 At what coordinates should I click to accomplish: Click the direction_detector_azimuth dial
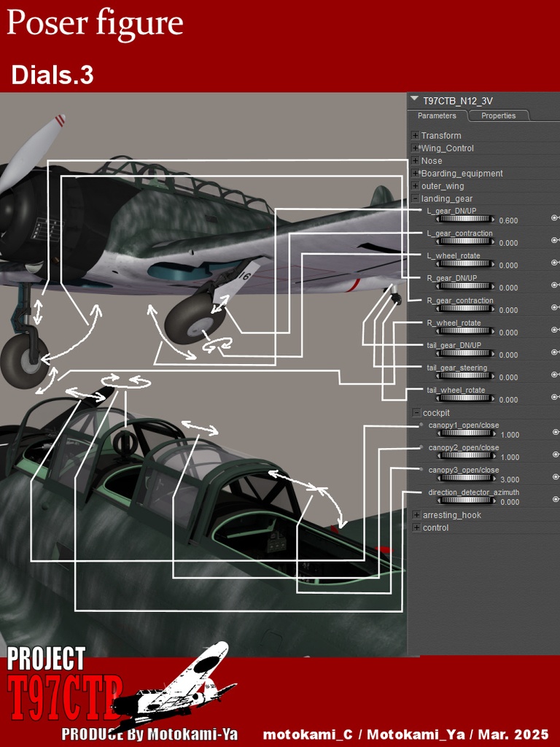(x=466, y=500)
